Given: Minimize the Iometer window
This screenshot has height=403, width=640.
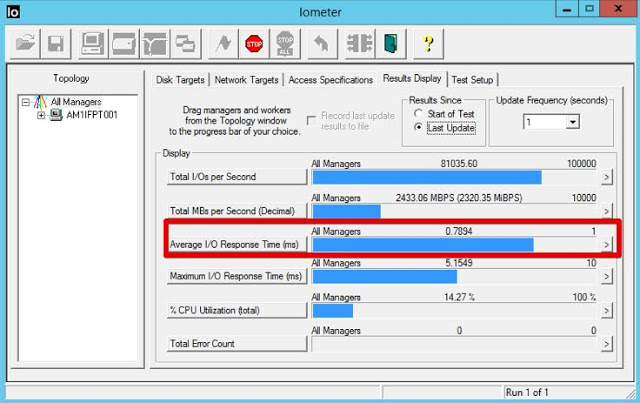Looking at the screenshot, I should click(x=567, y=9).
